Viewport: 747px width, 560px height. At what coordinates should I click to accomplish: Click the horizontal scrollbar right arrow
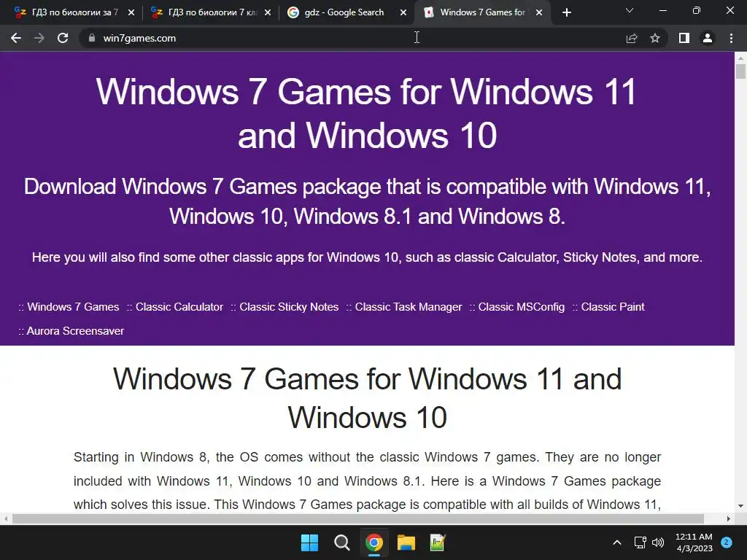coord(729,518)
